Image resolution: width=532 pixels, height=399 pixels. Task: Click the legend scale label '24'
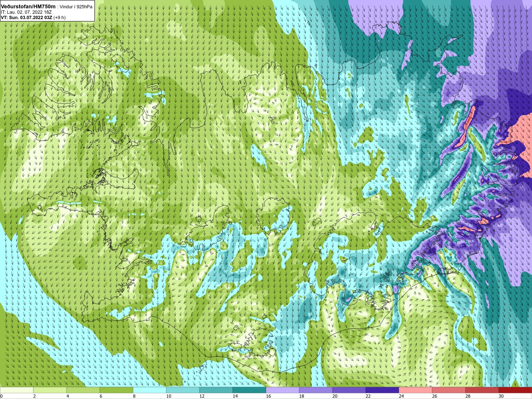401,396
